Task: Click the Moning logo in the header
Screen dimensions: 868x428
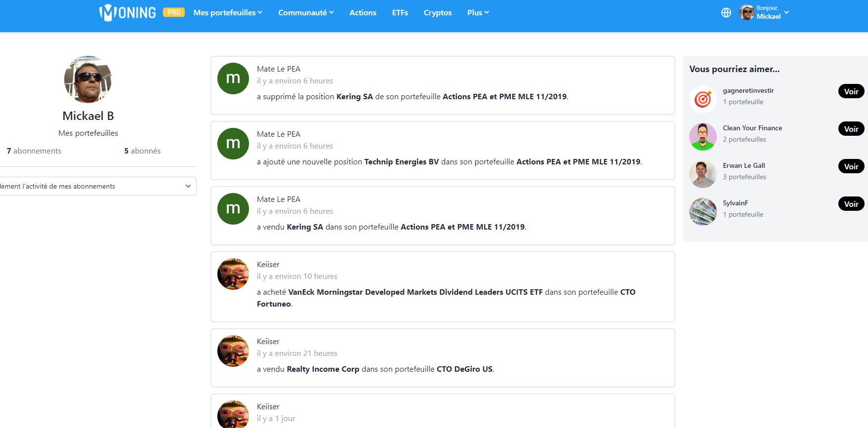Action: 127,12
